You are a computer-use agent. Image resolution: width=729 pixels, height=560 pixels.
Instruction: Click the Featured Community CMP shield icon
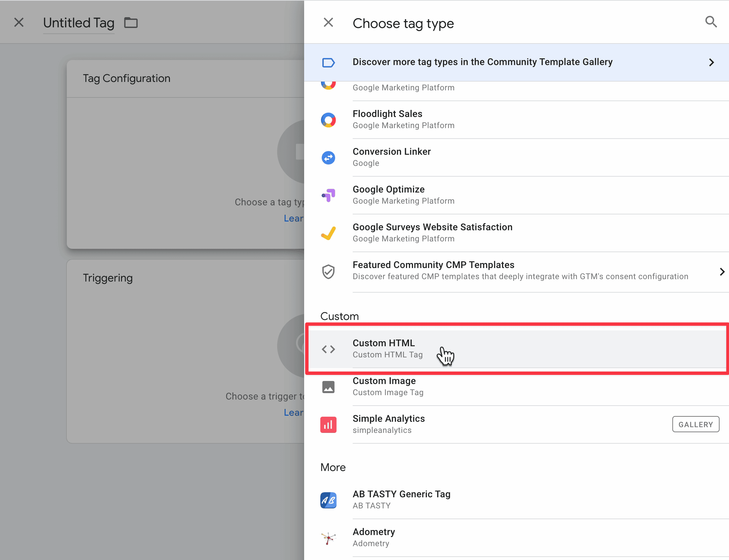(x=328, y=272)
